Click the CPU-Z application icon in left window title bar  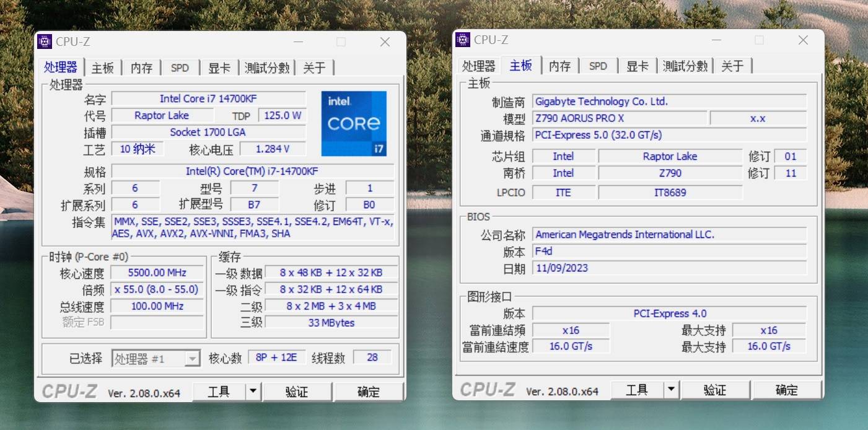pyautogui.click(x=45, y=41)
